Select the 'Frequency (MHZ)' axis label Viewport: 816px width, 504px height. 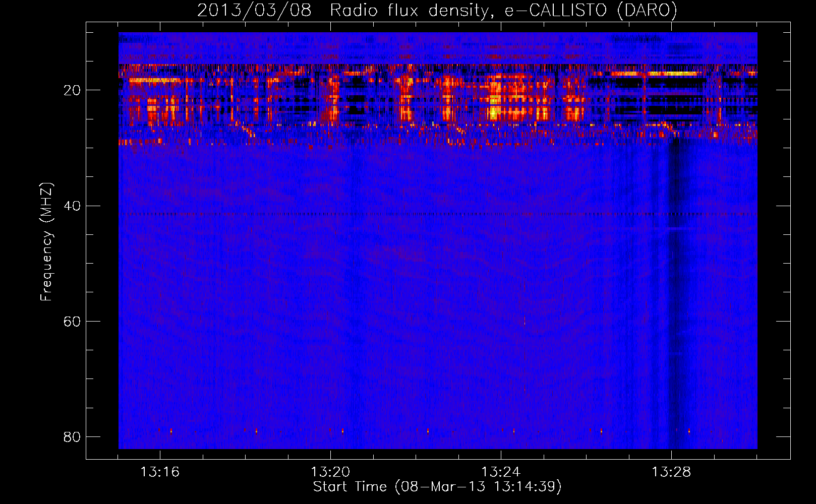click(46, 242)
